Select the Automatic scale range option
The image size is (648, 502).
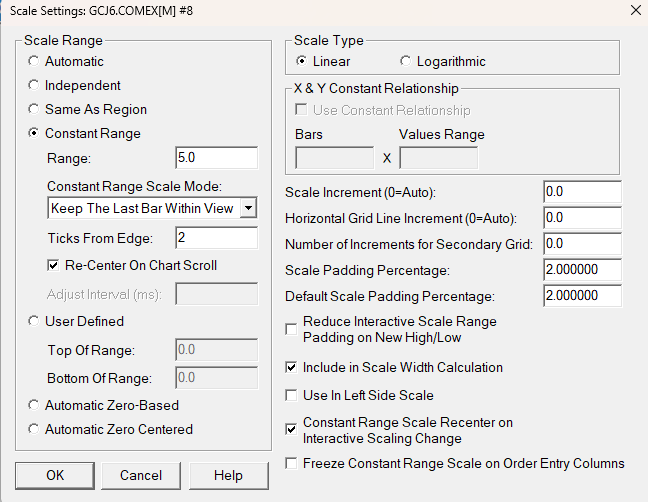tap(35, 62)
